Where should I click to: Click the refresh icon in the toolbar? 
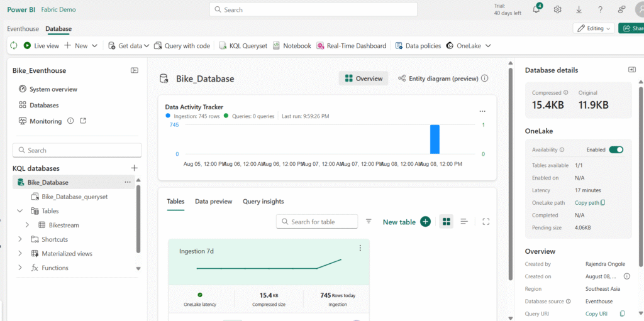14,46
